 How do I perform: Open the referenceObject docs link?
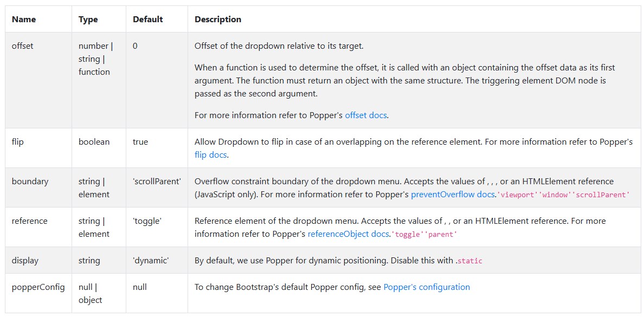348,234
